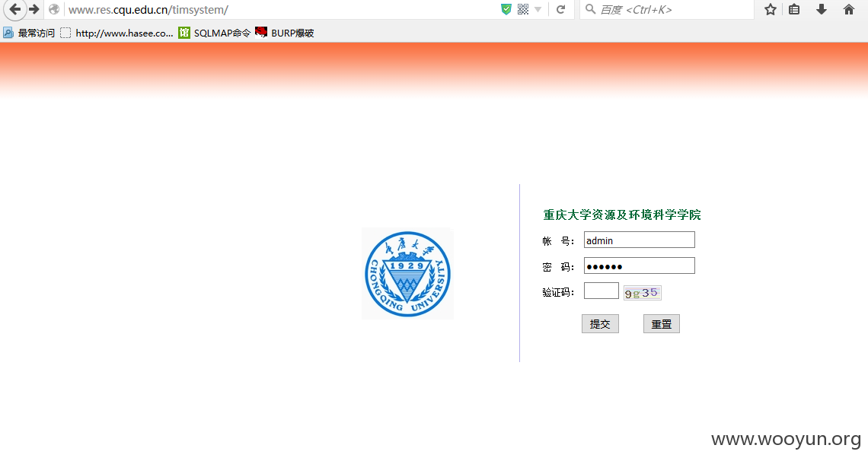Click the Chongqing University logo

(x=407, y=274)
